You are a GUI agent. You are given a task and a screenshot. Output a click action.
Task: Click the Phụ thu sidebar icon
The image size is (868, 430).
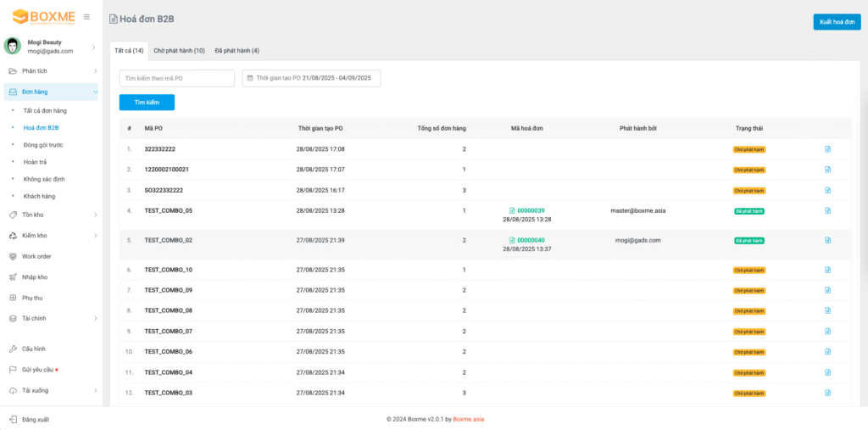(13, 298)
